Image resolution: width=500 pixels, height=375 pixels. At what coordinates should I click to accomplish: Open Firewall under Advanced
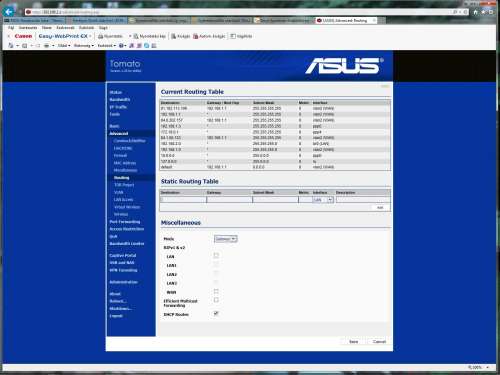[x=120, y=155]
